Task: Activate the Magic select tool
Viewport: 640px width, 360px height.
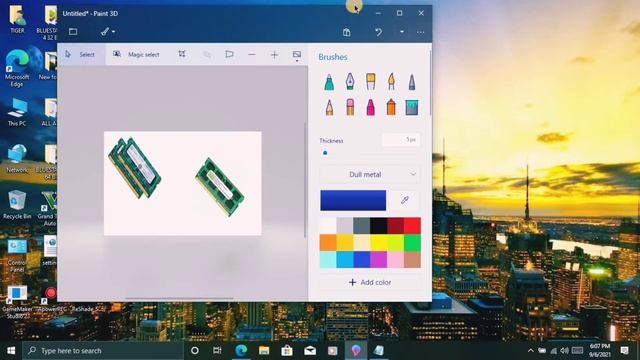Action: tap(137, 54)
